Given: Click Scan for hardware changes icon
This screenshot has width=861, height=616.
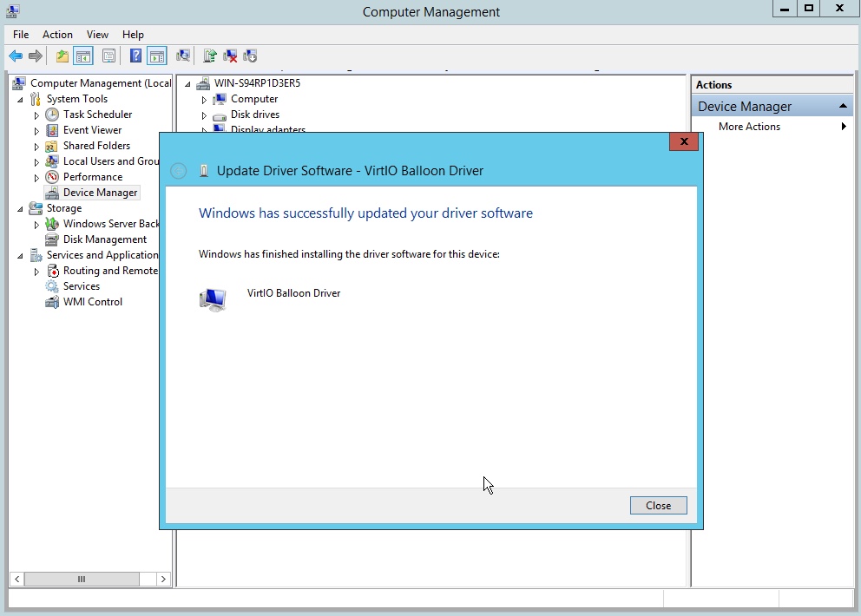Looking at the screenshot, I should coord(183,56).
